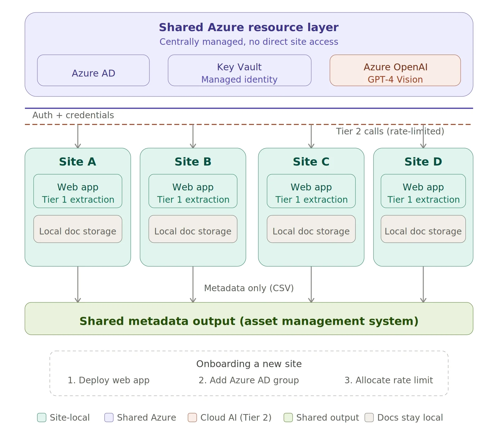Select the "Tier 2 calls (rate-limited)" label
The width and height of the screenshot is (498, 448).
tap(390, 131)
